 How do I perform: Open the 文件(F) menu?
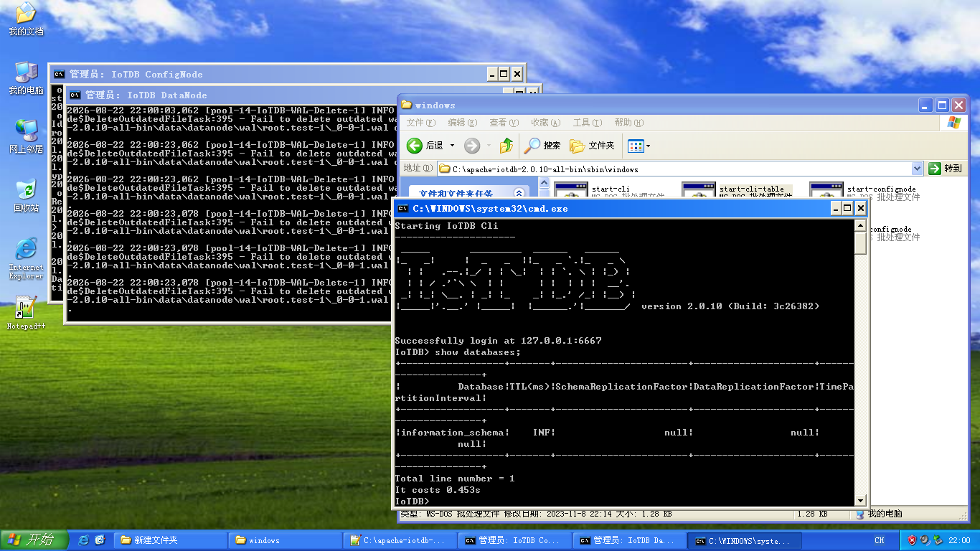pyautogui.click(x=420, y=123)
